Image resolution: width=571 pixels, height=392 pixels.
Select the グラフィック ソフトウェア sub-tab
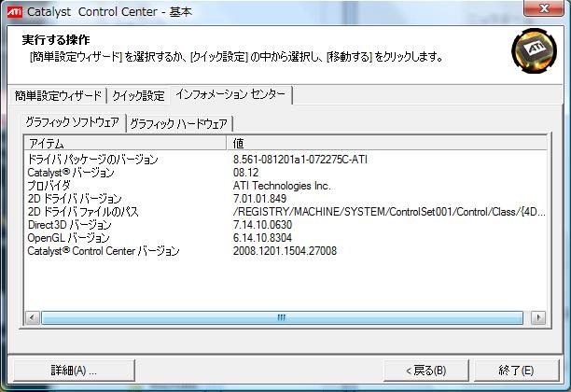pos(73,122)
